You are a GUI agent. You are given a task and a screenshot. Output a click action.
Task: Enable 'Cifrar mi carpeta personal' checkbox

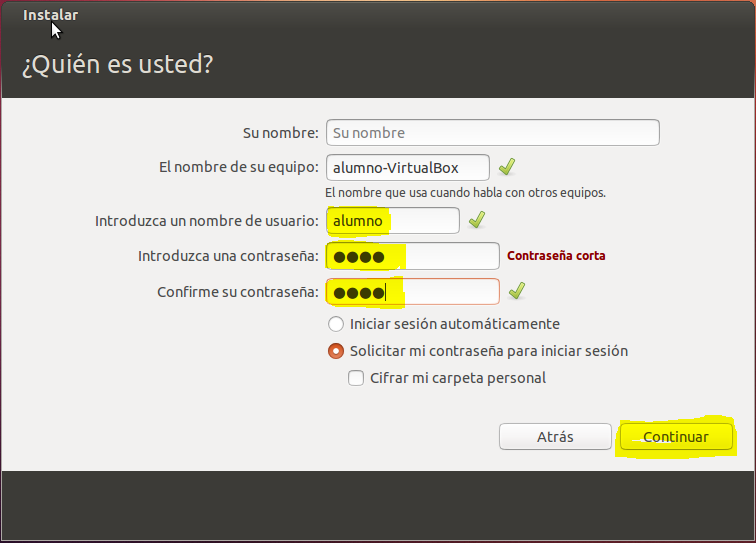tap(356, 378)
